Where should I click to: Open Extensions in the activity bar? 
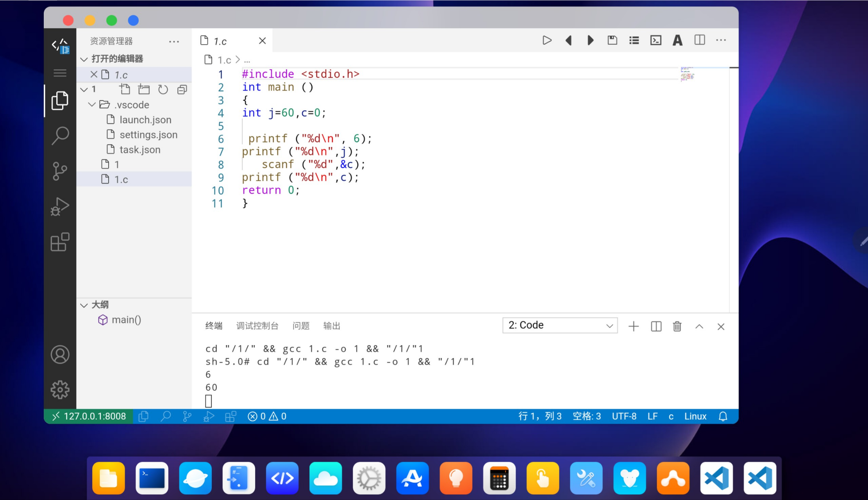pyautogui.click(x=60, y=242)
